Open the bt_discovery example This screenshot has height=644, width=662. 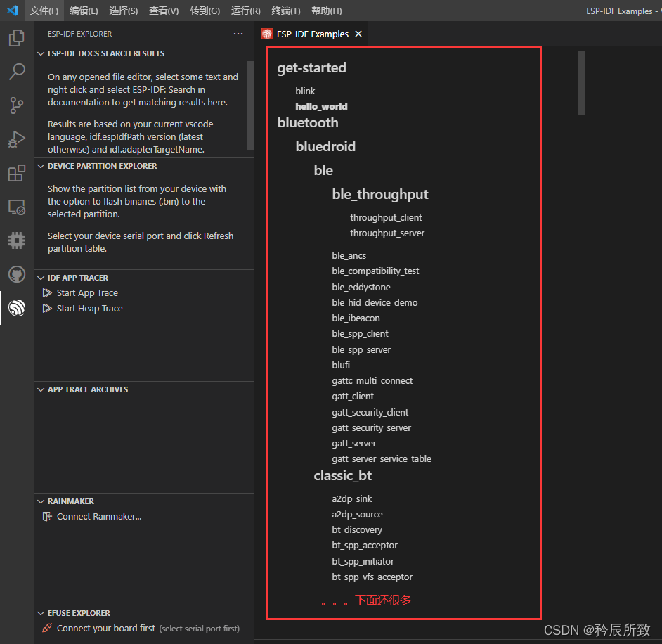coord(357,529)
